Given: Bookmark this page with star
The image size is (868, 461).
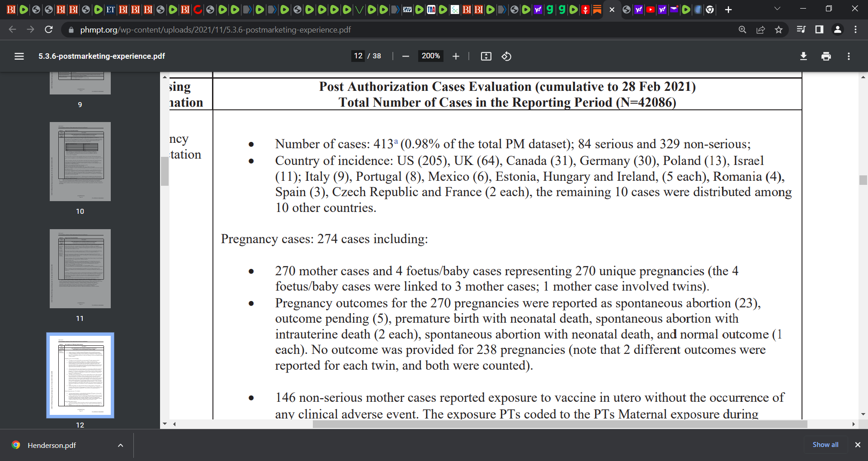Looking at the screenshot, I should (778, 29).
